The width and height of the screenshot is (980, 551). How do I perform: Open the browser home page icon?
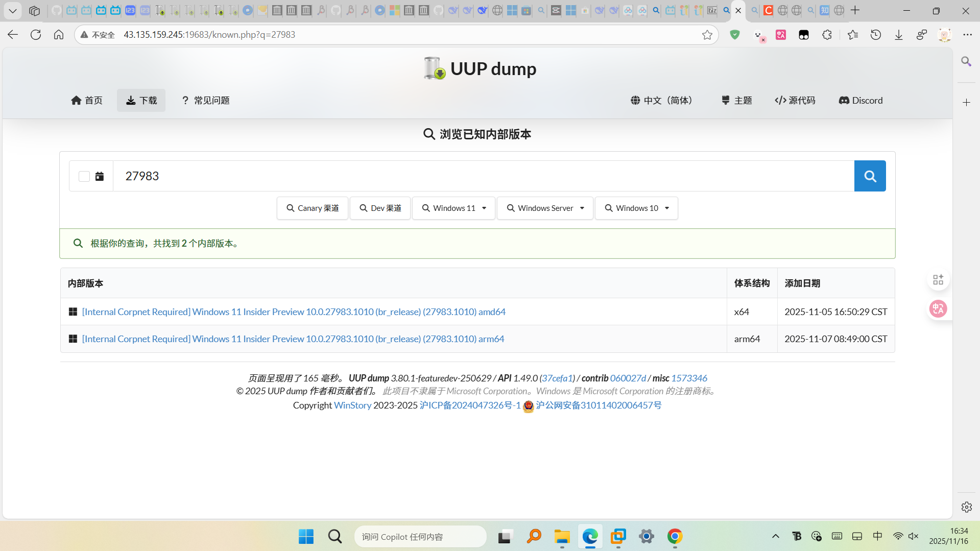coord(59,35)
